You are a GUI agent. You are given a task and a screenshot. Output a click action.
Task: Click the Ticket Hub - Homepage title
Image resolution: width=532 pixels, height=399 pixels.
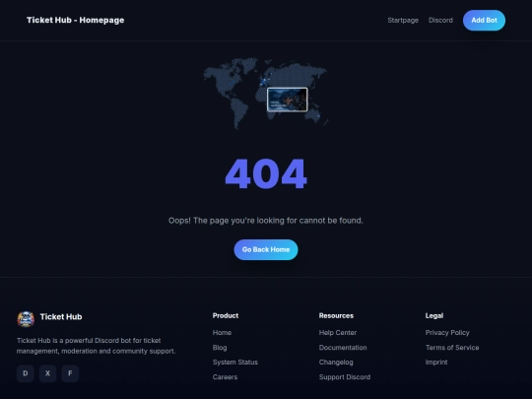point(75,20)
